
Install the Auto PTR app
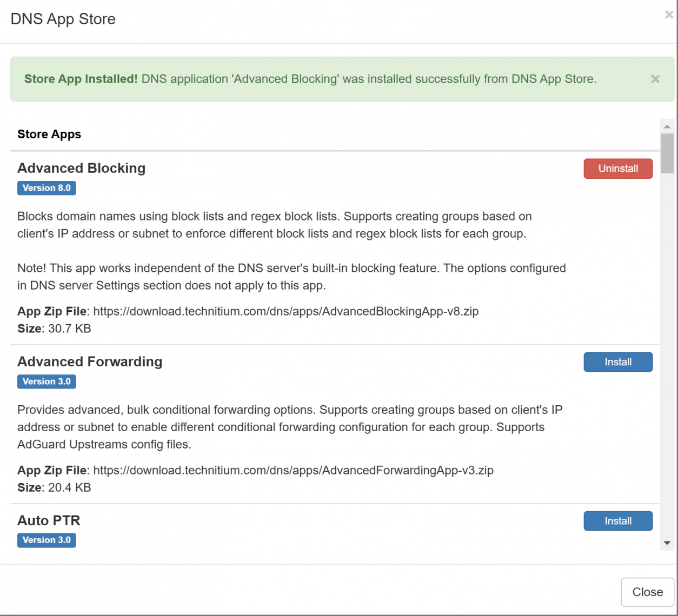tap(617, 521)
